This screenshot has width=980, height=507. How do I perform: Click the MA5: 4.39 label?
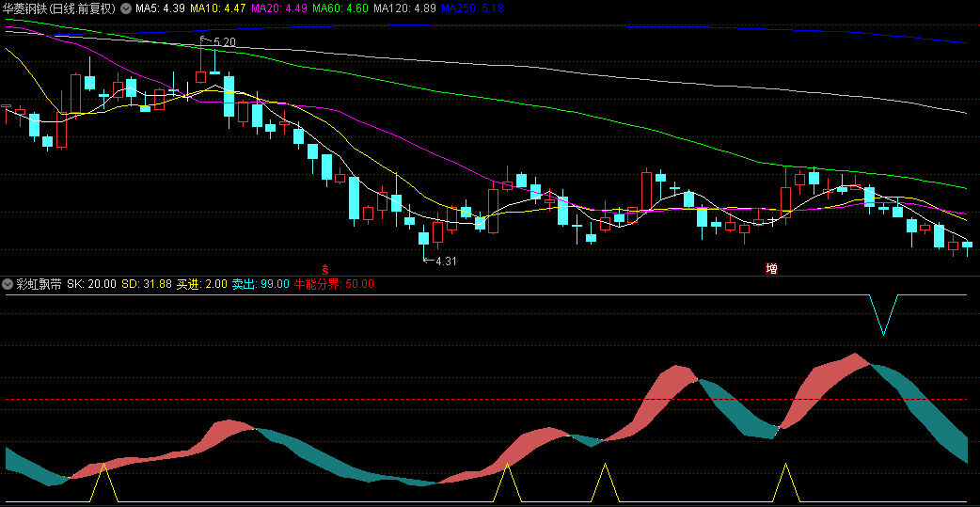[x=159, y=8]
